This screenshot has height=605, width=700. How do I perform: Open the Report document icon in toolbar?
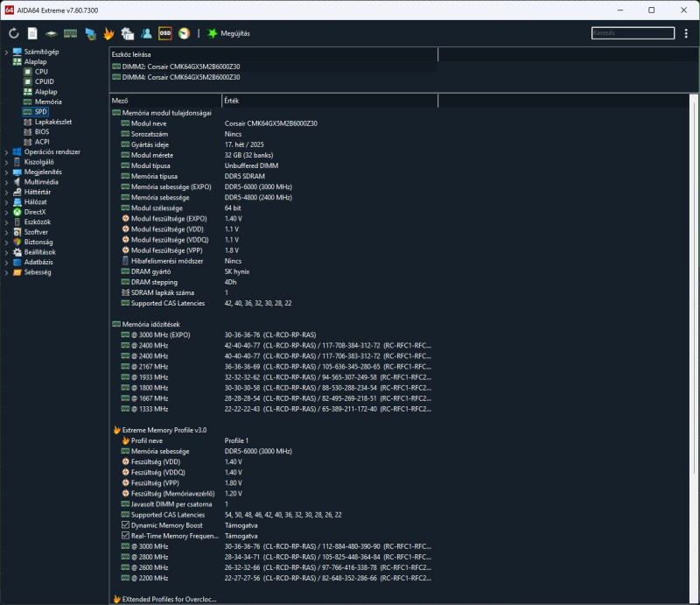click(x=32, y=33)
